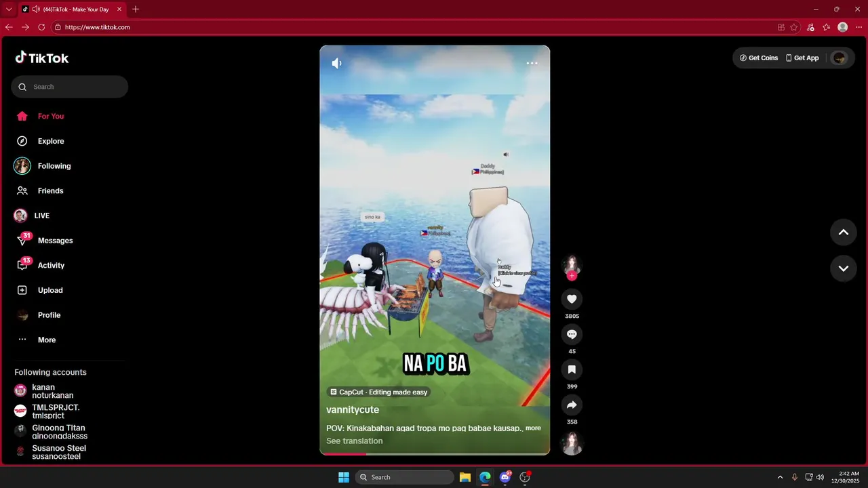The width and height of the screenshot is (868, 488).
Task: Seek using the video progress bar
Action: [435, 453]
